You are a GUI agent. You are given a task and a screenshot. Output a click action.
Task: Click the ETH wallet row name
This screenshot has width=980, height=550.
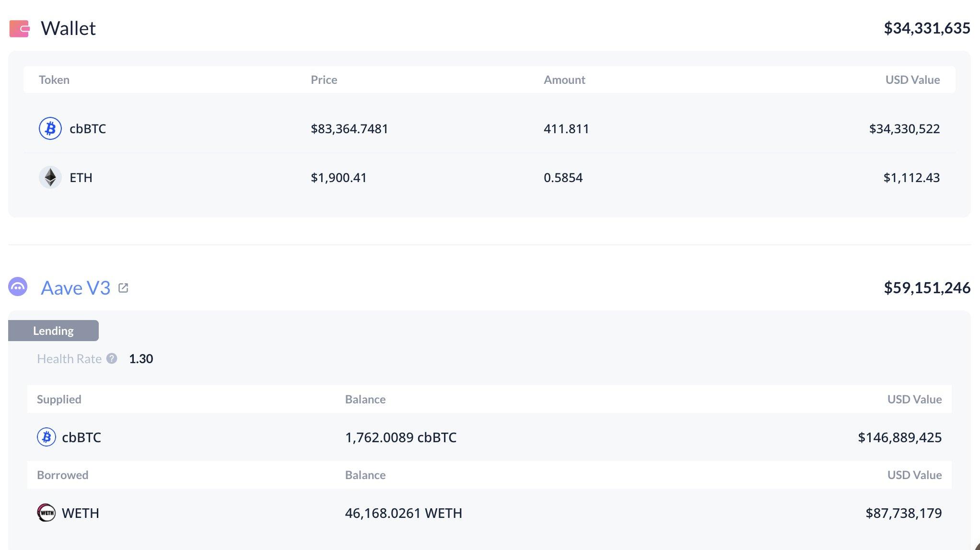81,177
